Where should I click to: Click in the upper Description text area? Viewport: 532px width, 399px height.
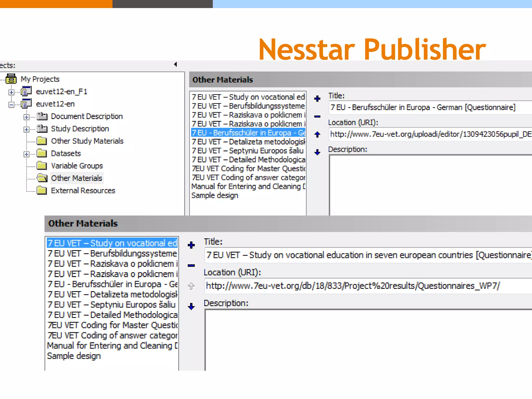point(431,185)
